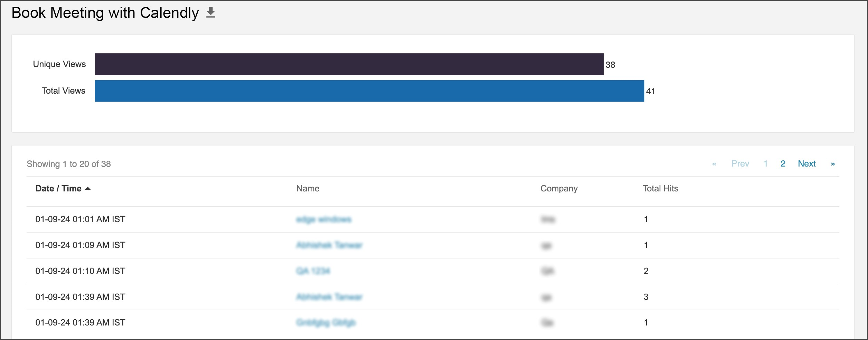Click the sort arrow on Date / Time column
The height and width of the screenshot is (340, 868).
[x=88, y=189]
